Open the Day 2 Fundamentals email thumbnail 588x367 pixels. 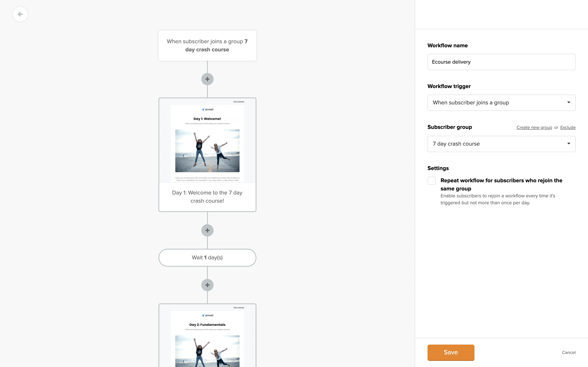pos(207,340)
